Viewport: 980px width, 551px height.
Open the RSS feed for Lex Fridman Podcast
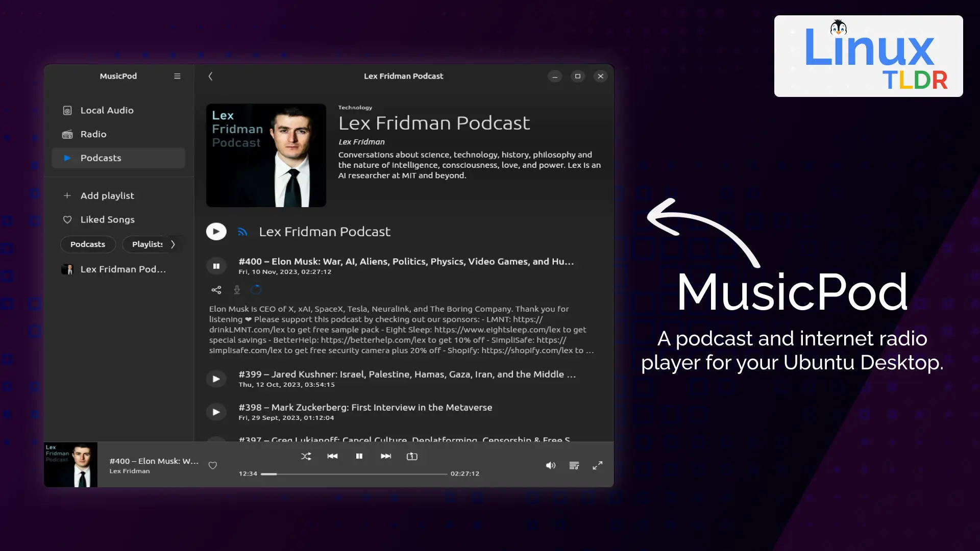[243, 231]
